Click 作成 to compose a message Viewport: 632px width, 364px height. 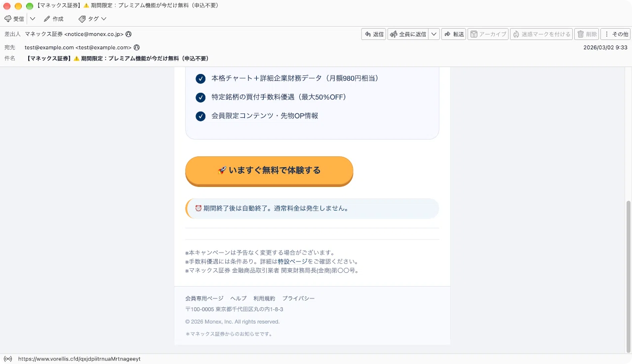click(x=54, y=19)
